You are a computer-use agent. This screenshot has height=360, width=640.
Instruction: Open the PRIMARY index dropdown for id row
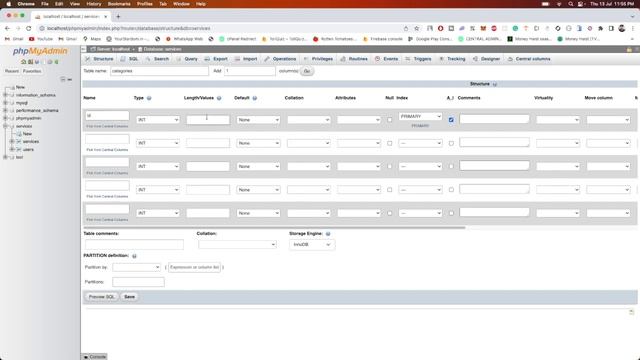[420, 116]
